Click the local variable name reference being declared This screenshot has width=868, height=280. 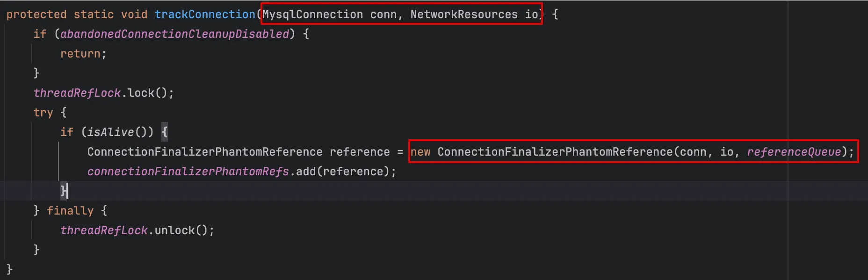click(x=360, y=152)
